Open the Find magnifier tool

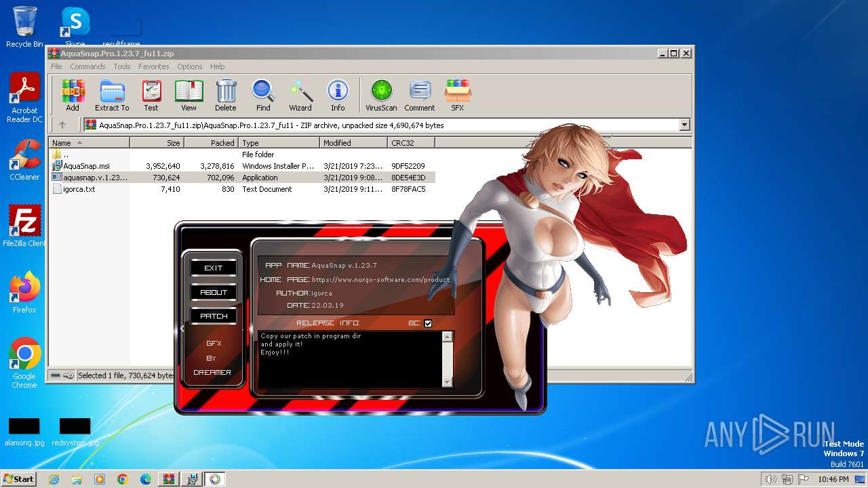coord(263,95)
